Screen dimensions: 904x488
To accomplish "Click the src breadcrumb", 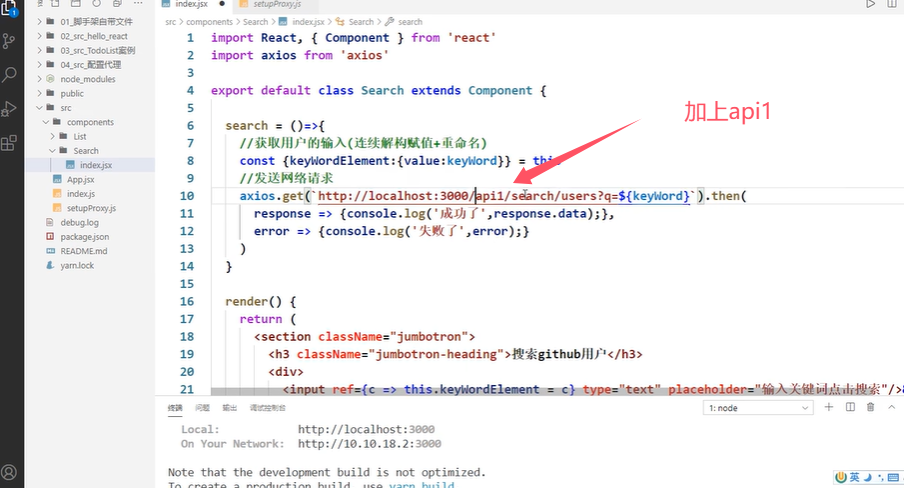I will (171, 22).
